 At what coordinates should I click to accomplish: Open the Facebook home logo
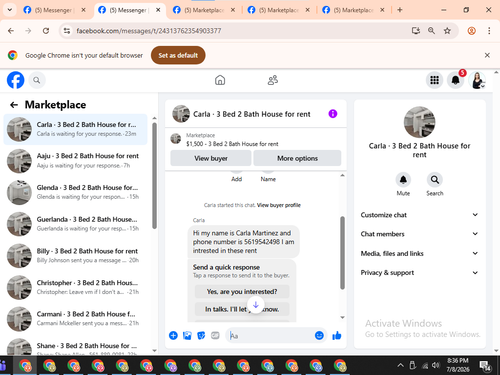pyautogui.click(x=16, y=80)
